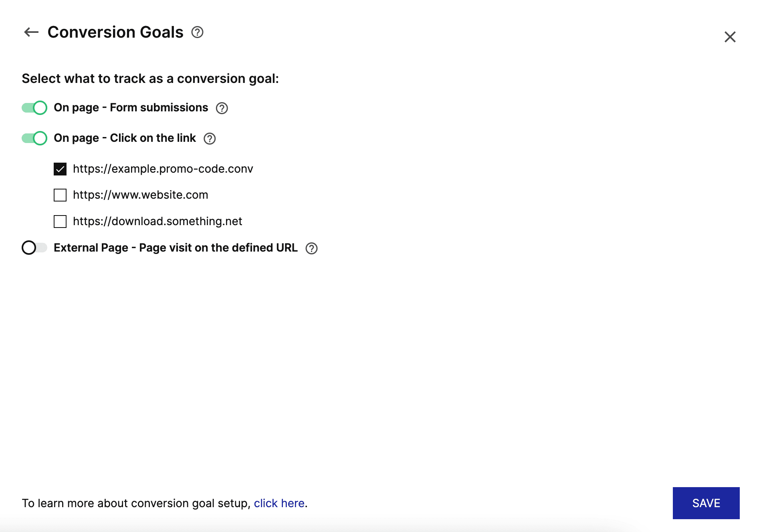Check the www.website.com checkbox
This screenshot has height=532, width=759.
coord(60,195)
